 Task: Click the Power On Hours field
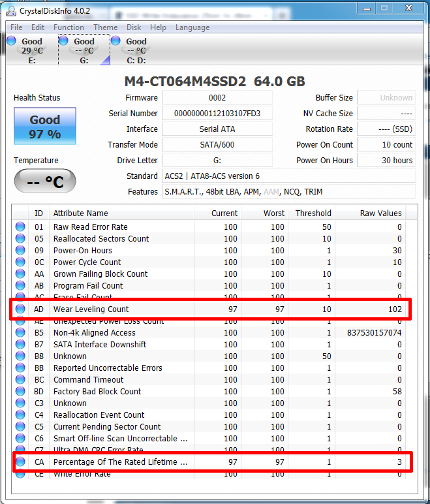tap(386, 160)
